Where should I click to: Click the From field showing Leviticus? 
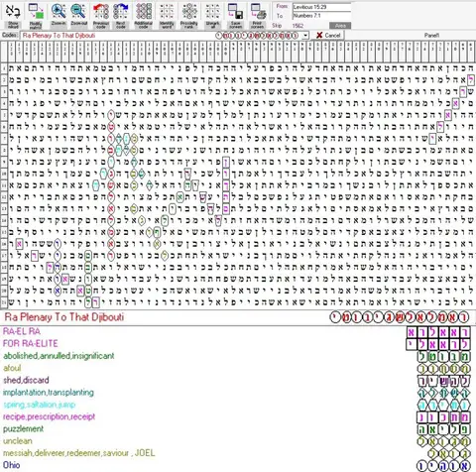(x=321, y=7)
